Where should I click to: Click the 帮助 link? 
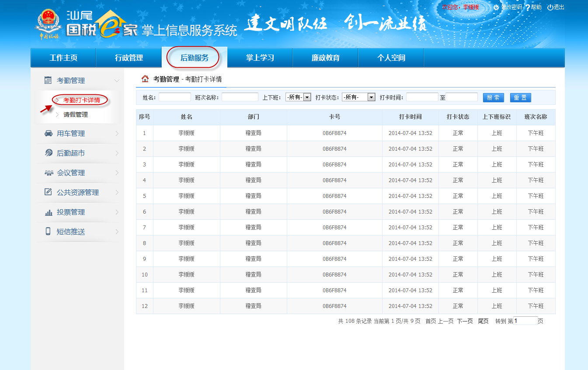tap(536, 7)
